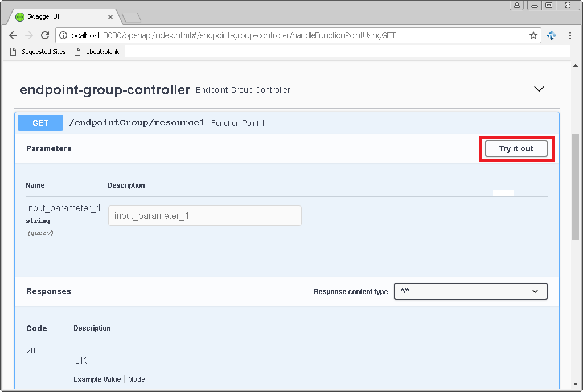Click the endpoint-group-controller heading
This screenshot has height=392, width=583.
(x=105, y=90)
